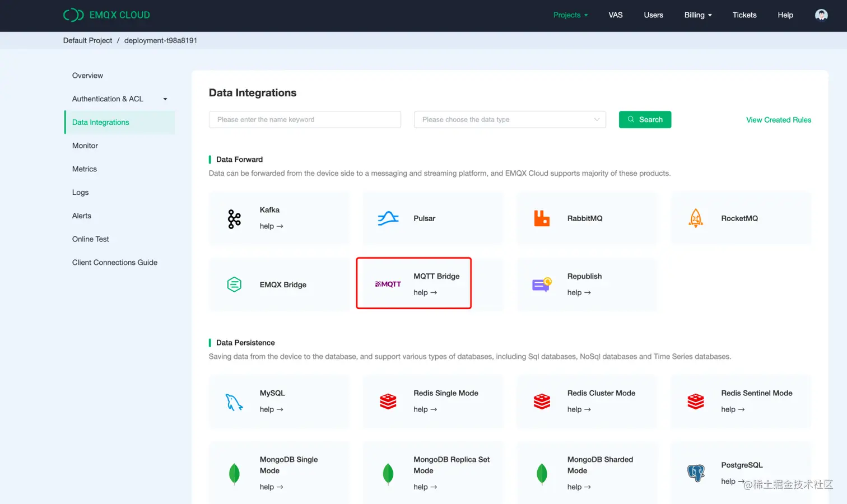
Task: Click the green Search button
Action: (x=645, y=119)
